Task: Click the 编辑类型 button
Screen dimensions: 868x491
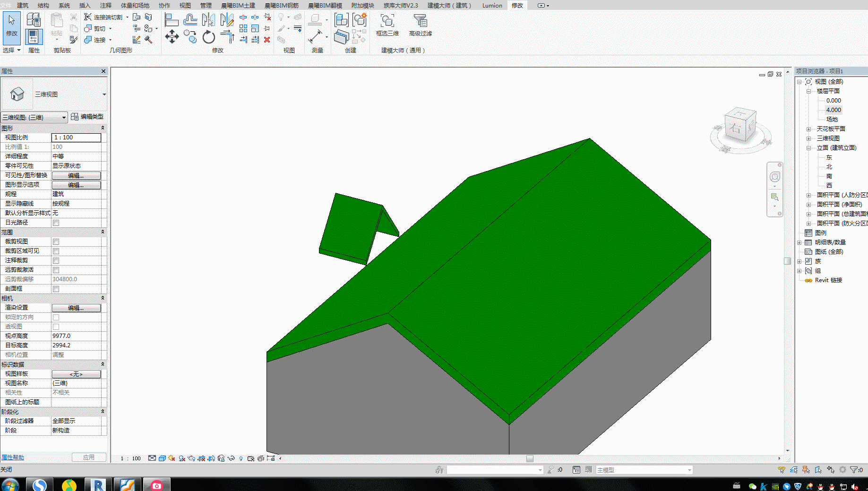Action: (x=87, y=117)
